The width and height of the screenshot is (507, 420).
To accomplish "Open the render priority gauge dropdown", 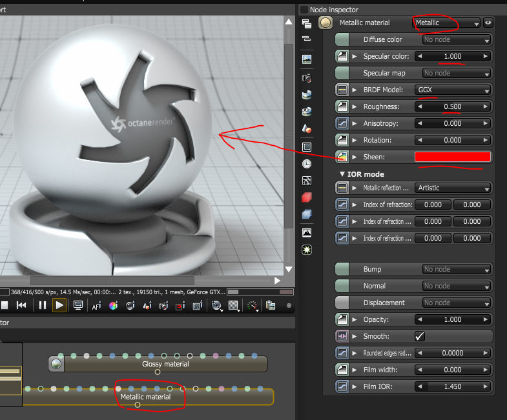I will [252, 306].
